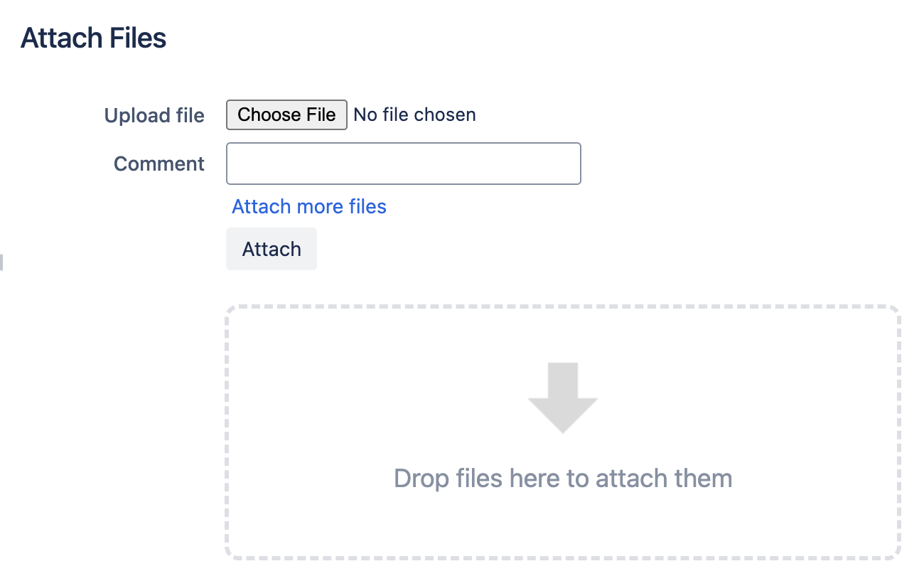Click the left edge scrollbar marker
The image size is (924, 576).
click(1, 262)
